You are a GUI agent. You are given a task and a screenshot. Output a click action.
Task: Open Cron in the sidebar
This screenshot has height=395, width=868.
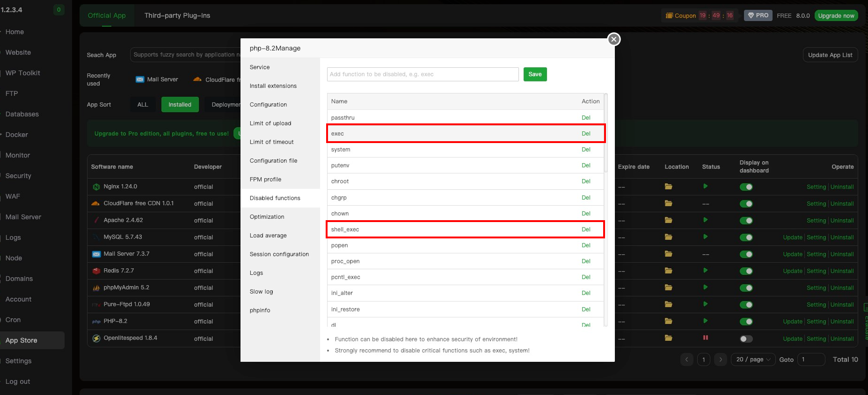coord(13,320)
